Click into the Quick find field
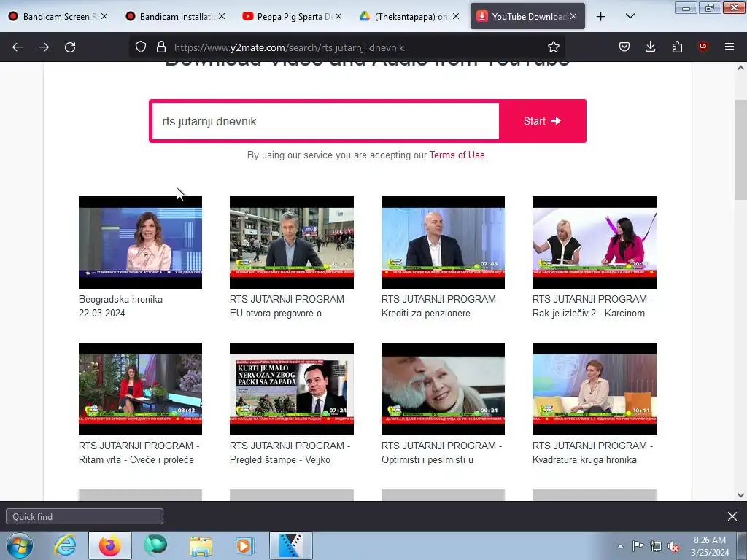 click(85, 517)
